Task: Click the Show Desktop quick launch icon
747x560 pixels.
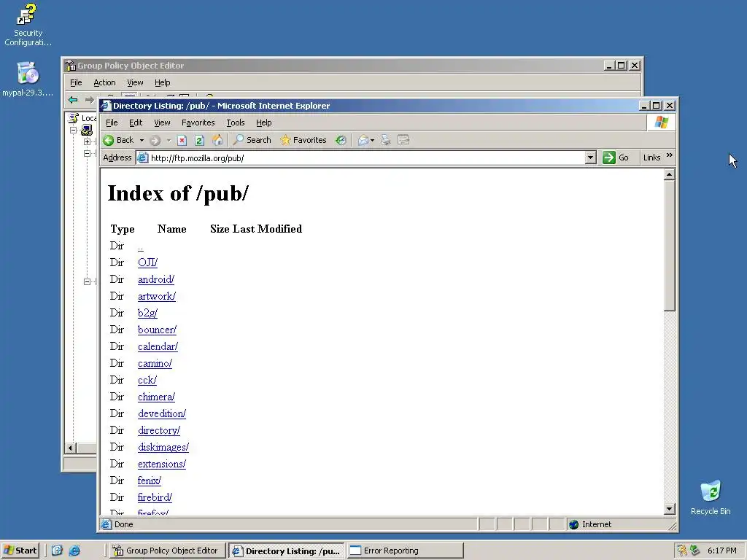Action: point(57,551)
